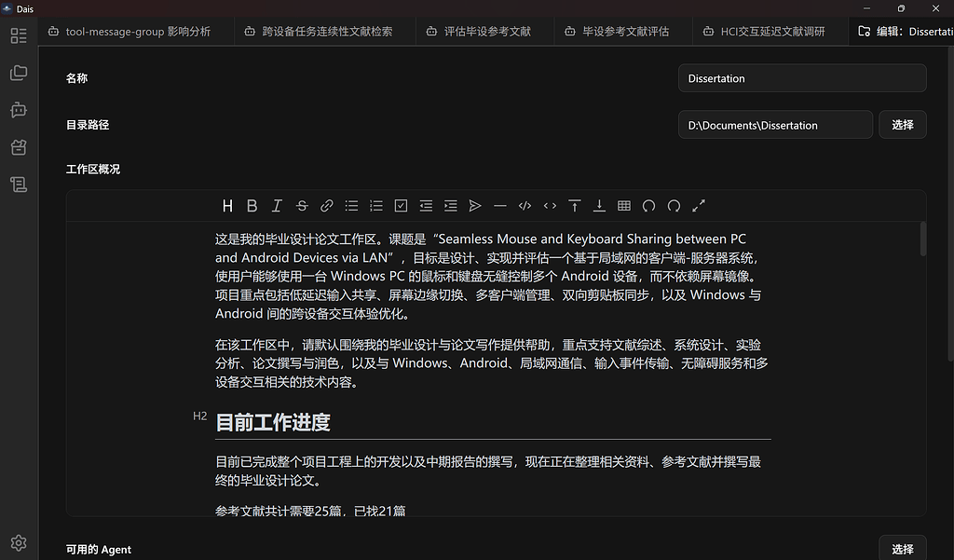Viewport: 954px width, 560px height.
Task: Open settings with the gear icon
Action: 19,543
